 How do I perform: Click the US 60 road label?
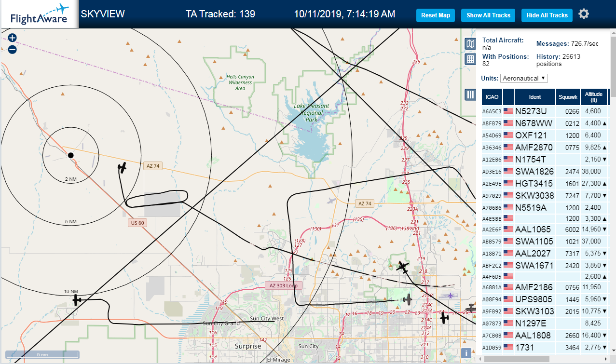pos(137,223)
